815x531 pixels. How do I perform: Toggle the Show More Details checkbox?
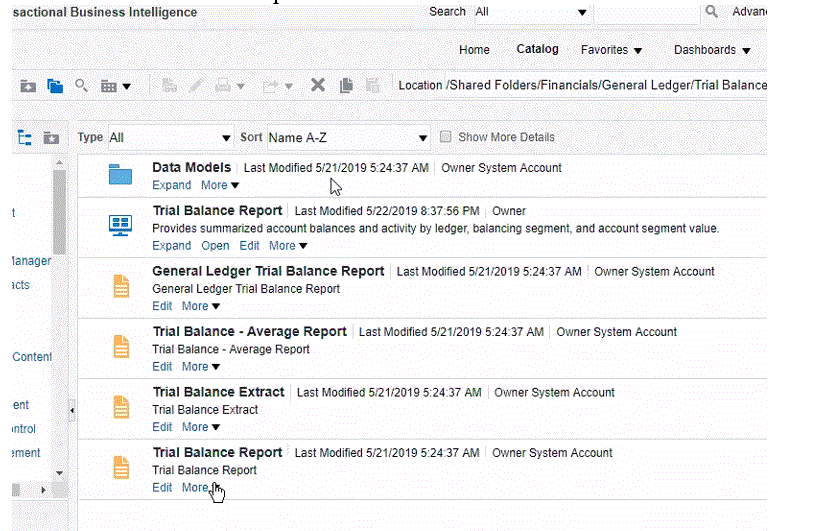(x=446, y=137)
